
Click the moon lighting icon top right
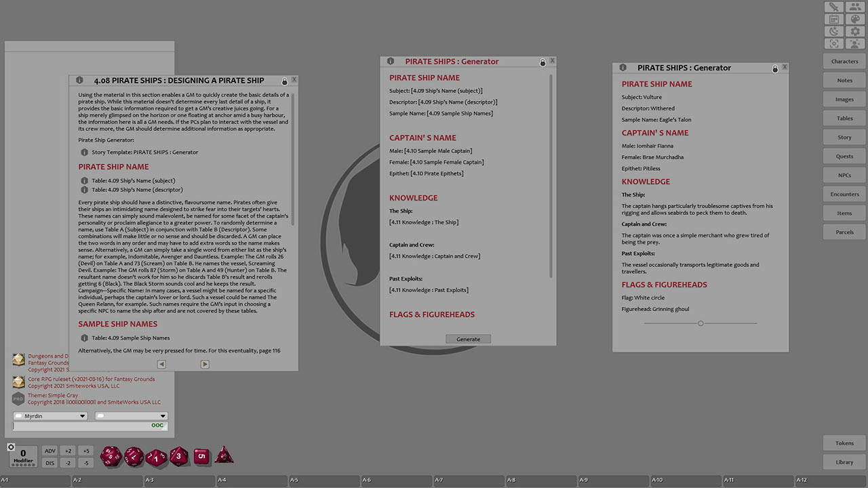[x=833, y=30]
